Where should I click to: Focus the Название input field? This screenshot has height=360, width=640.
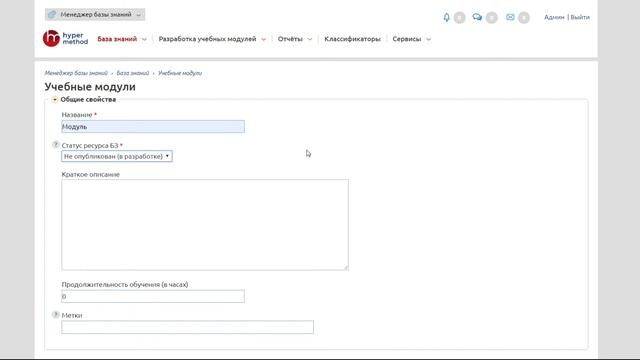pyautogui.click(x=153, y=127)
